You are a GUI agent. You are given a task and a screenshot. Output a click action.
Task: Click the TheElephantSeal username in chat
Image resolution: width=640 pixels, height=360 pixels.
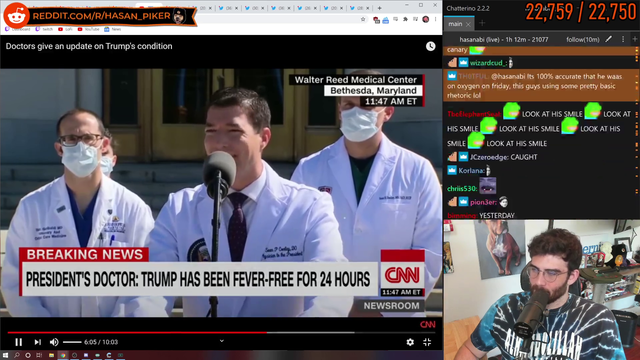pyautogui.click(x=474, y=114)
